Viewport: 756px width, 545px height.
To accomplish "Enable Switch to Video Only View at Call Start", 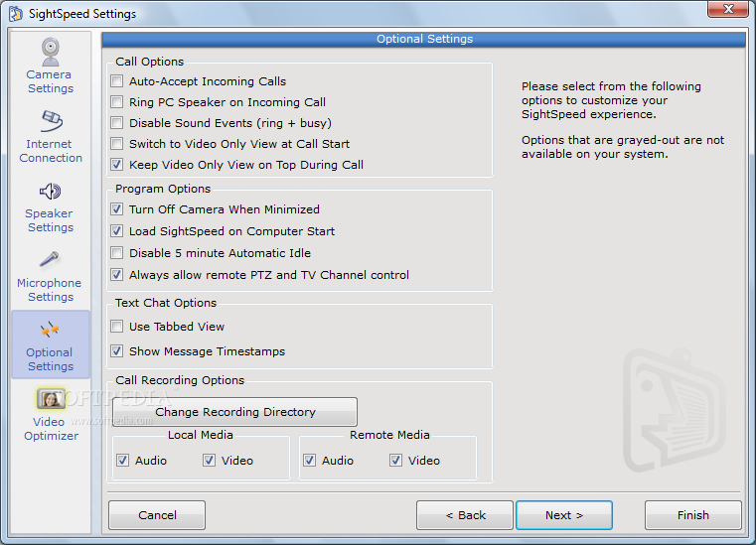I will [x=116, y=144].
